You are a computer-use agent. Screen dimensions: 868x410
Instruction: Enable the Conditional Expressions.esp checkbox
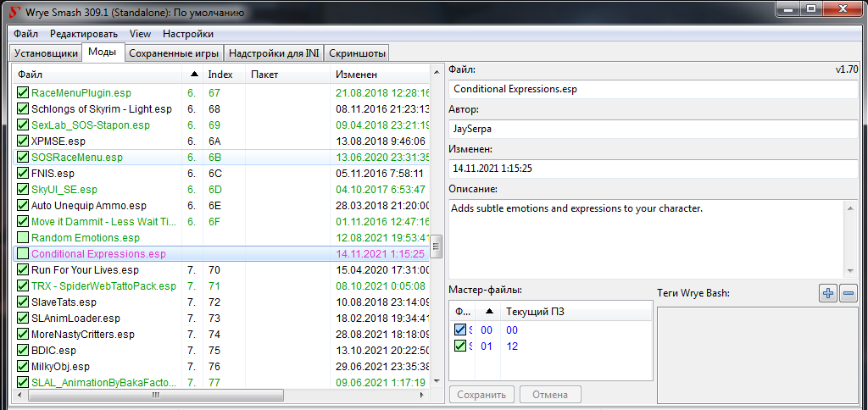tap(23, 253)
